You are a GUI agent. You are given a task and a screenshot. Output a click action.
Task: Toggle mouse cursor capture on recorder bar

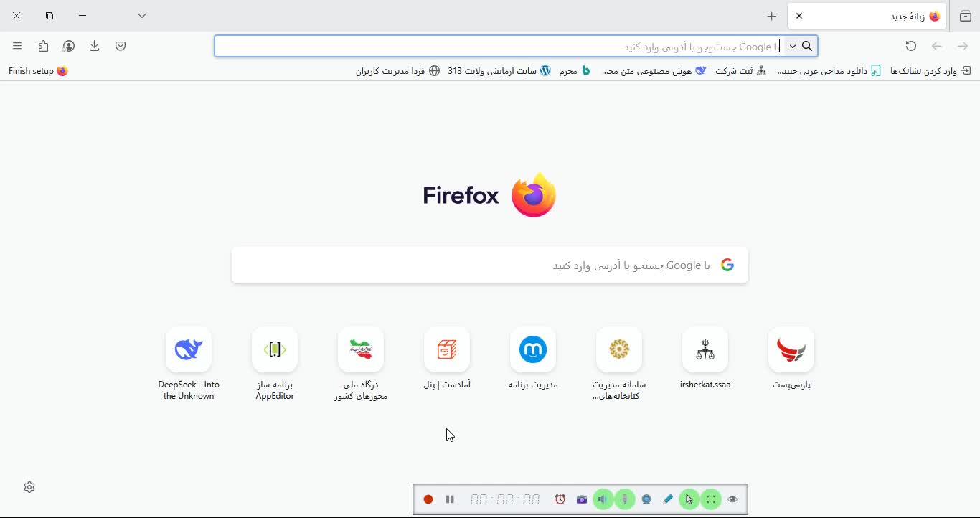(689, 499)
